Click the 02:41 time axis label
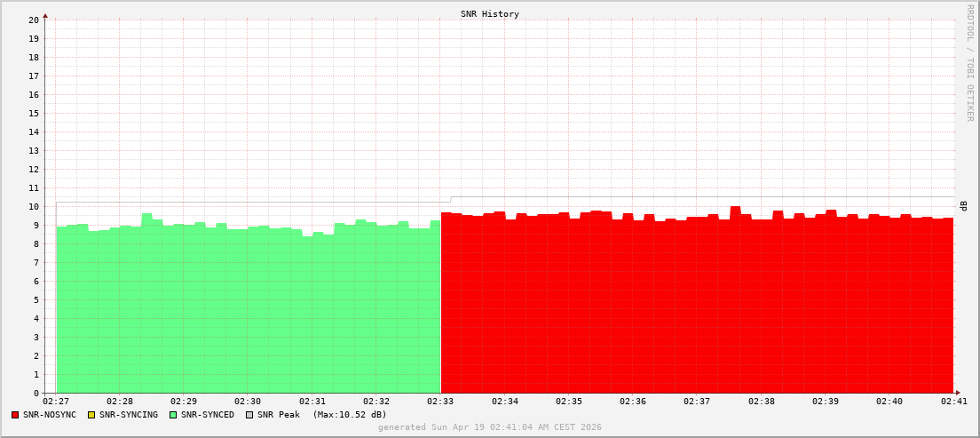 [952, 402]
